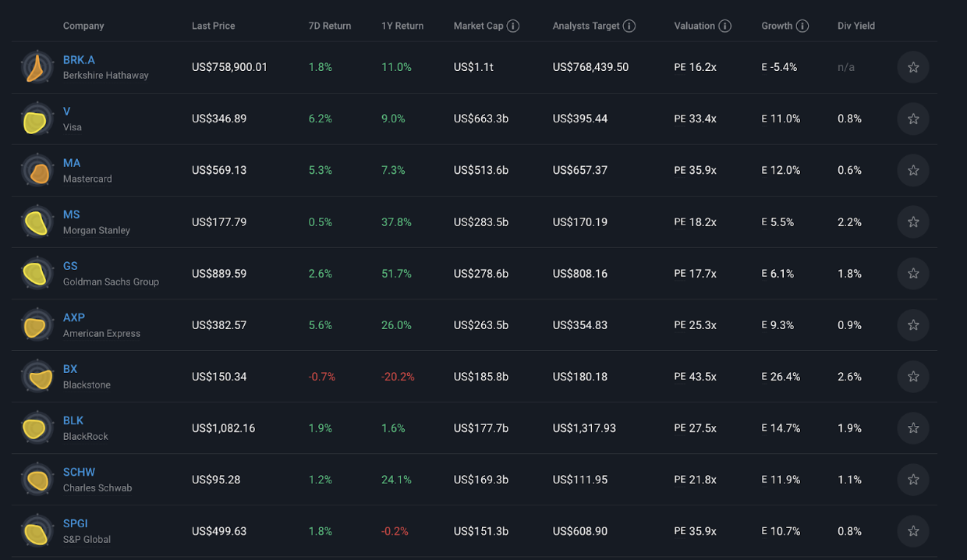Open the Valuation info tooltip icon
The image size is (967, 560).
point(724,26)
